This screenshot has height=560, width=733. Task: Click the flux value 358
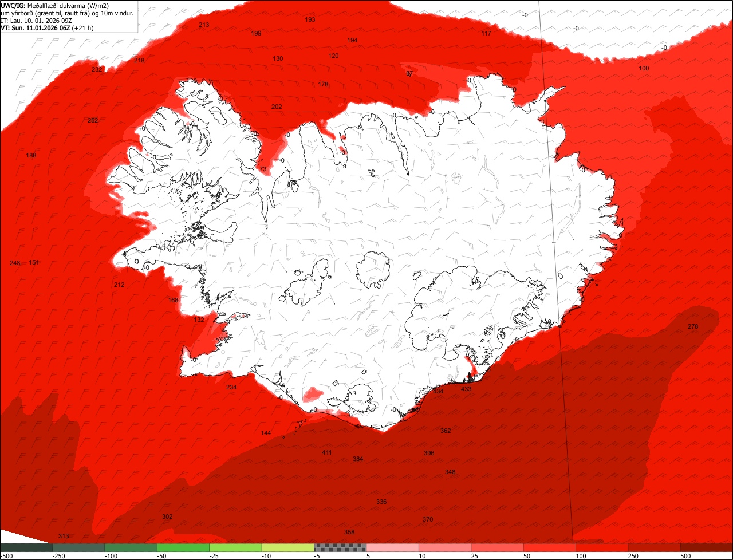[x=349, y=533]
